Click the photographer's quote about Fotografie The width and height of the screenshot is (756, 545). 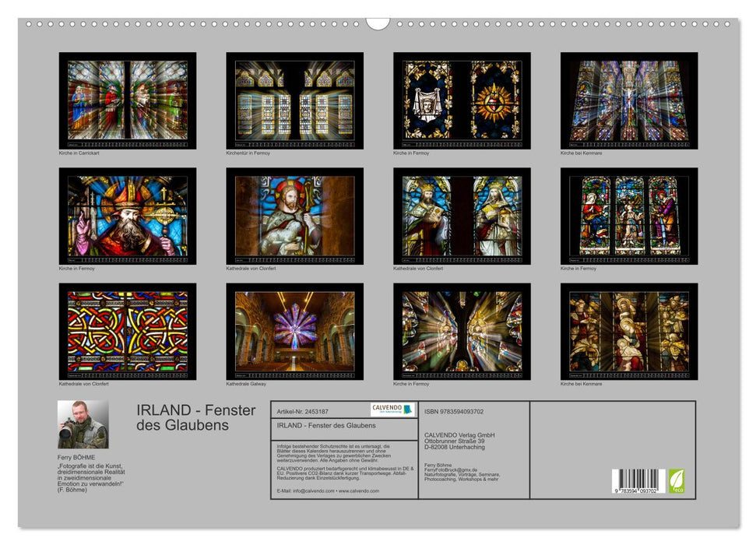(x=91, y=478)
